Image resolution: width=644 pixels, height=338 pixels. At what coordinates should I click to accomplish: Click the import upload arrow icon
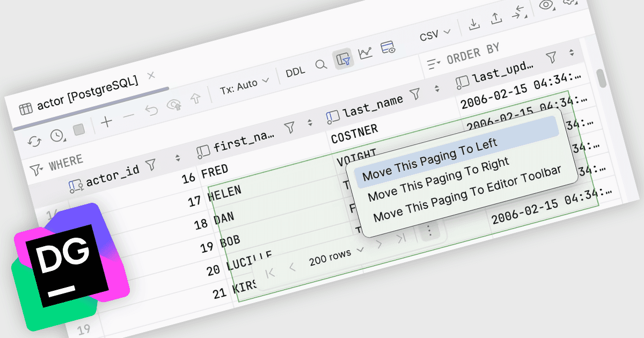pos(495,19)
